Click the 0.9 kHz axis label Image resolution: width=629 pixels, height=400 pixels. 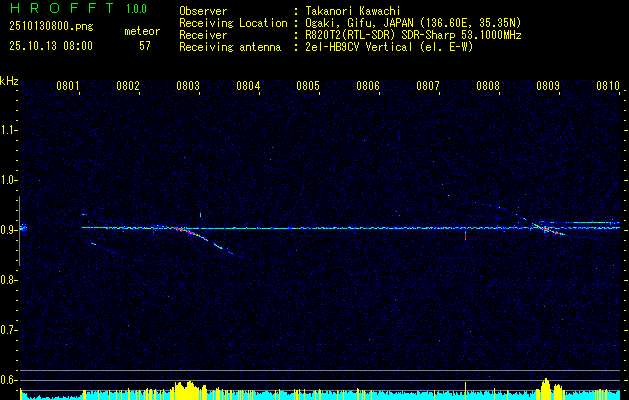[8, 230]
